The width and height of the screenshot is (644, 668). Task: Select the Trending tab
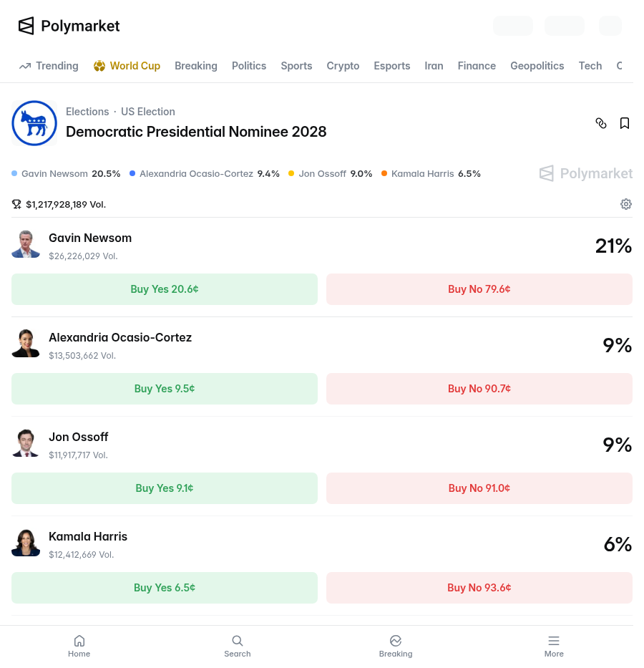pos(49,66)
